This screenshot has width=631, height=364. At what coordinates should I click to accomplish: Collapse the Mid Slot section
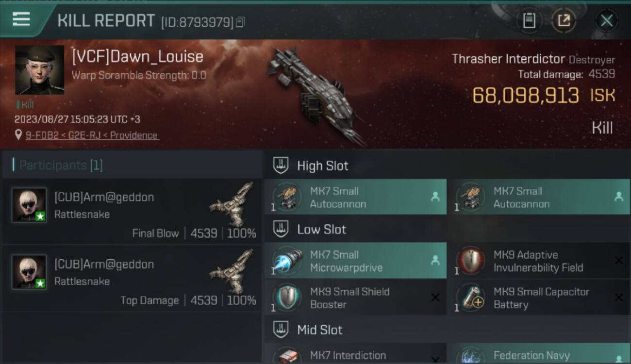pos(281,330)
